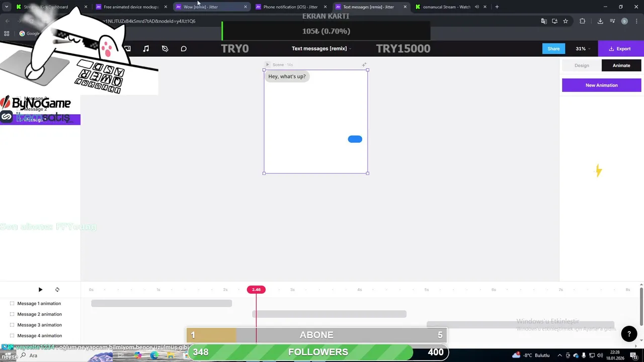
Task: Click the Message 2 animation row icon
Action: point(12,314)
